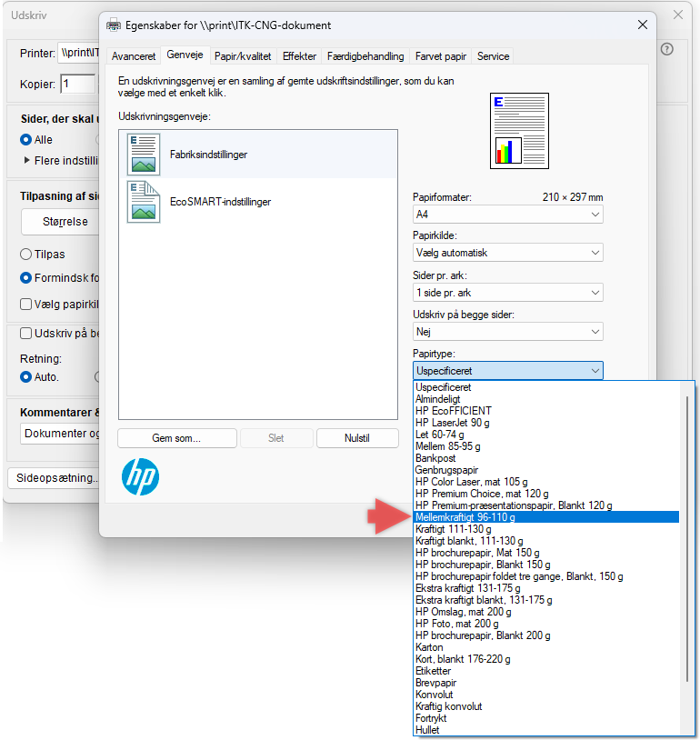Screen dimensions: 700x740
Task: Open the Sider pr. ark dropdown
Action: tap(508, 293)
